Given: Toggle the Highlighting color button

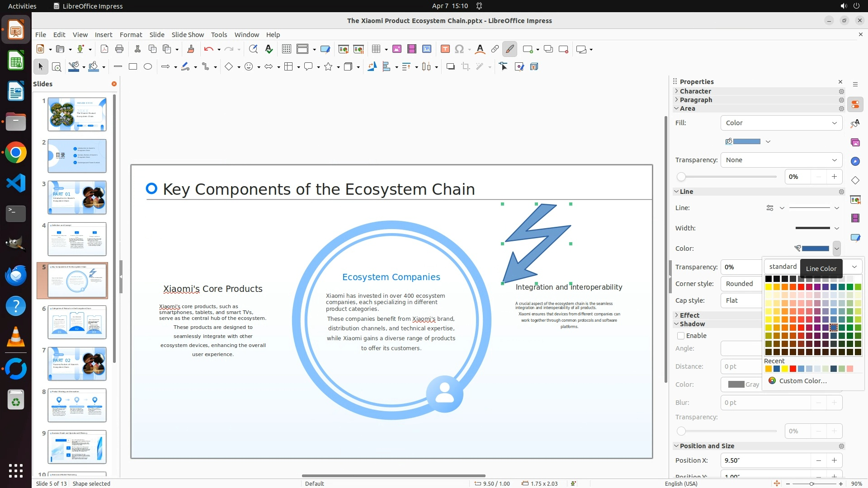Looking at the screenshot, I should click(509, 49).
